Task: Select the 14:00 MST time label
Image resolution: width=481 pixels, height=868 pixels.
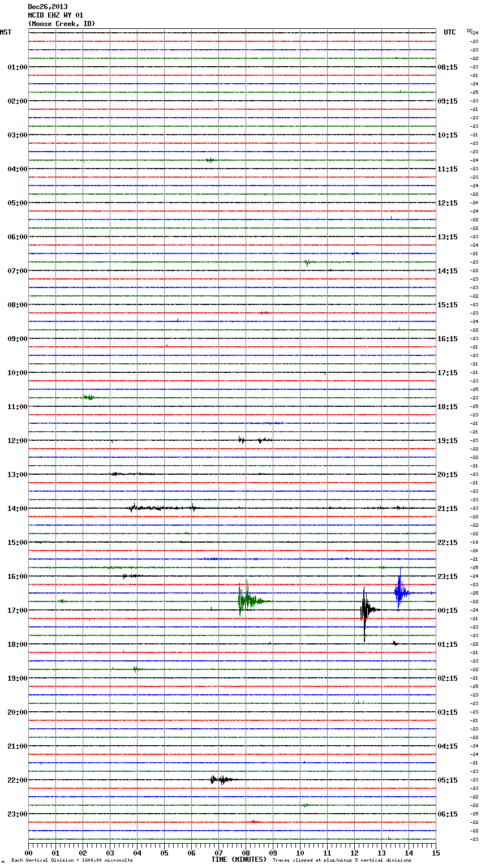Action: (x=17, y=509)
